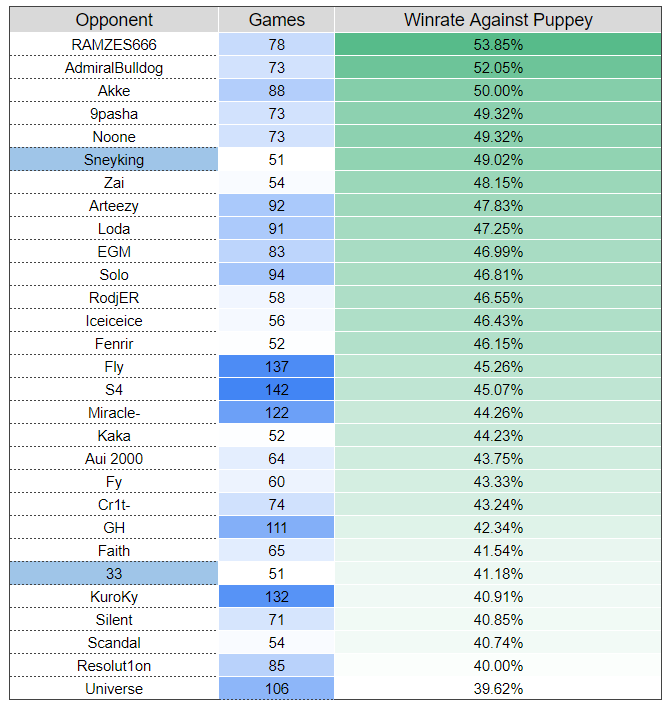Click the Games column header

(x=277, y=20)
